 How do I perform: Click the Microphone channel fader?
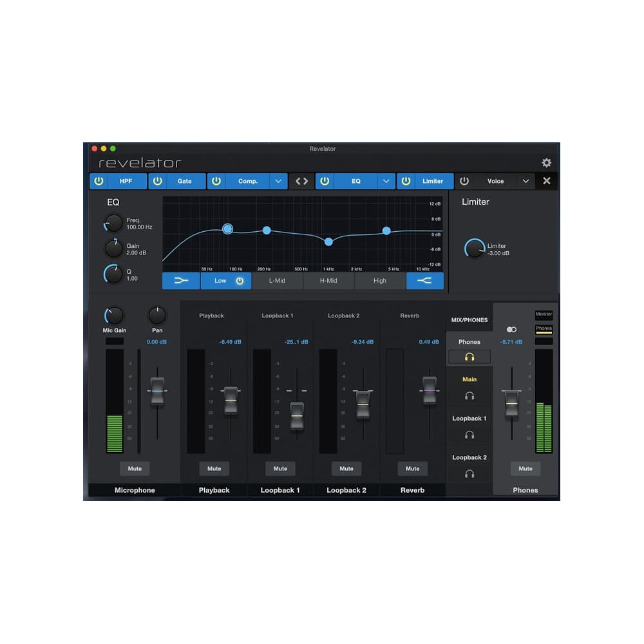coord(157,391)
